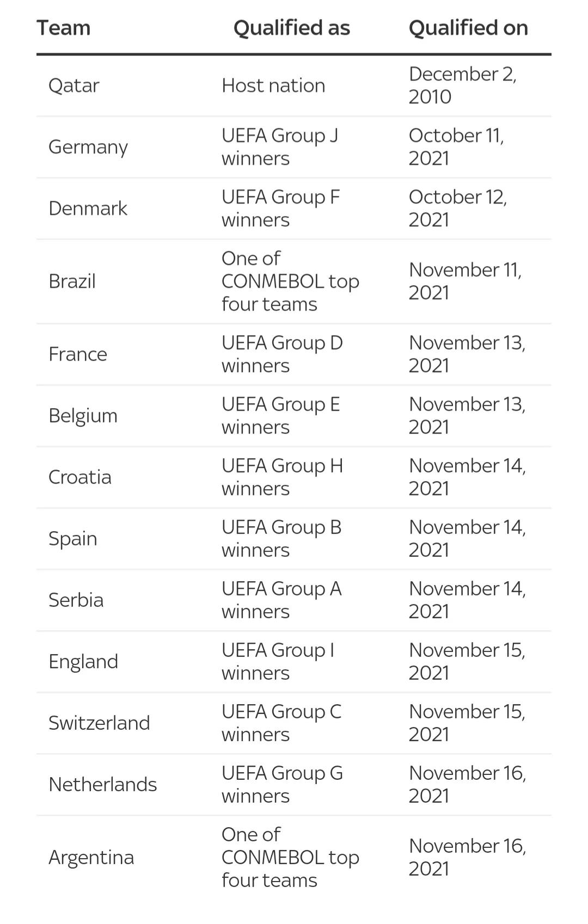Click the Team column header
Screen dimensions: 588x924
(64, 28)
